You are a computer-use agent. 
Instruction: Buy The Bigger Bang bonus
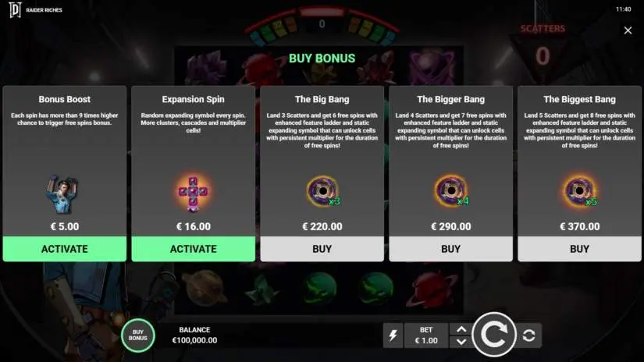(451, 249)
